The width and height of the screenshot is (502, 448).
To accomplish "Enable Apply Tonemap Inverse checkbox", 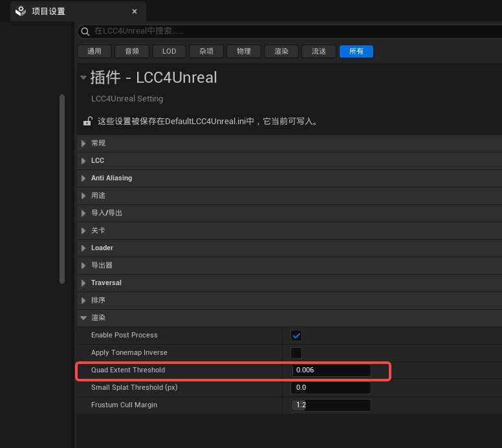I will click(x=296, y=353).
